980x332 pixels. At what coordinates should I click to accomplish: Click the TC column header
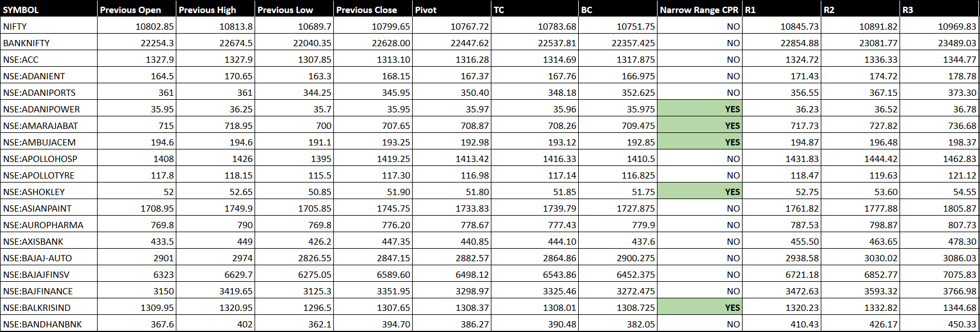(x=535, y=10)
